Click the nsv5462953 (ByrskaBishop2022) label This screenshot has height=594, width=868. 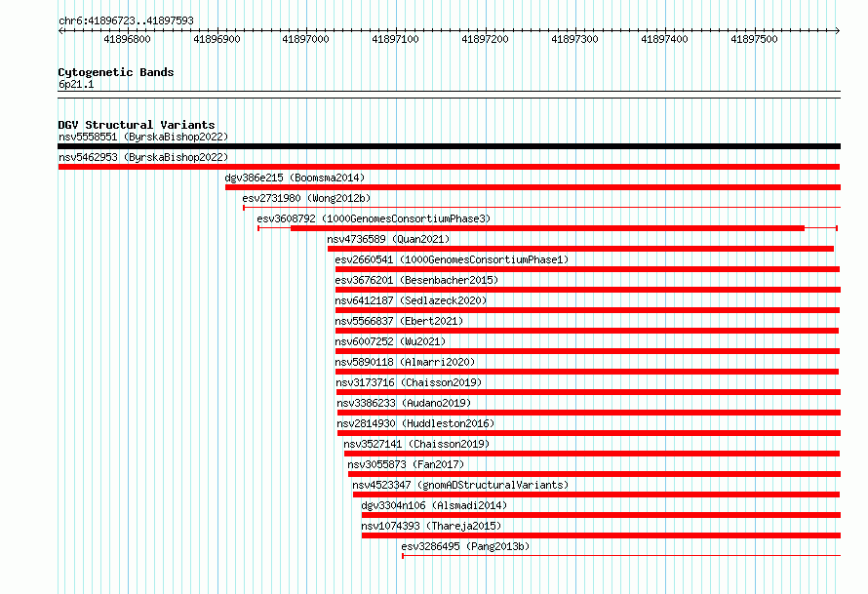coord(143,157)
